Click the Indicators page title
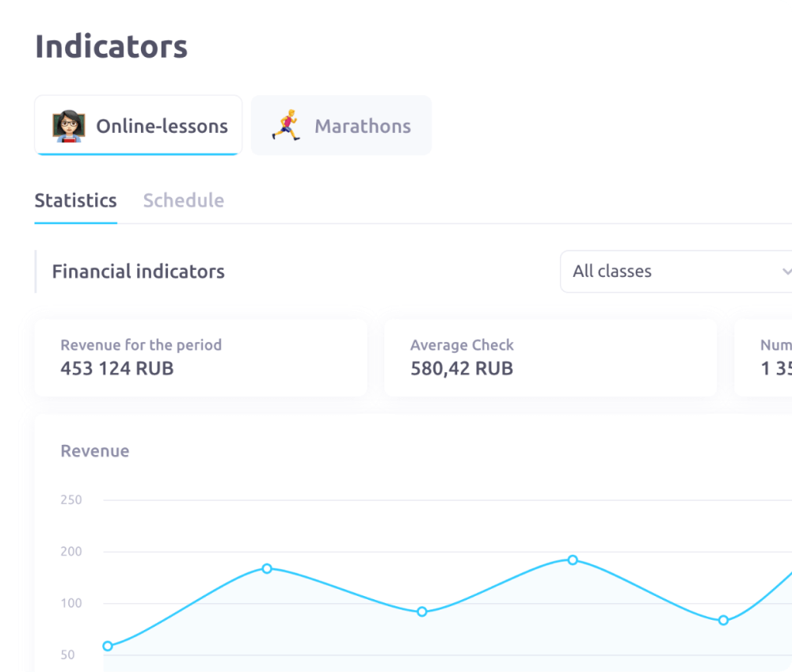Viewport: 792px width, 672px height. [x=111, y=47]
